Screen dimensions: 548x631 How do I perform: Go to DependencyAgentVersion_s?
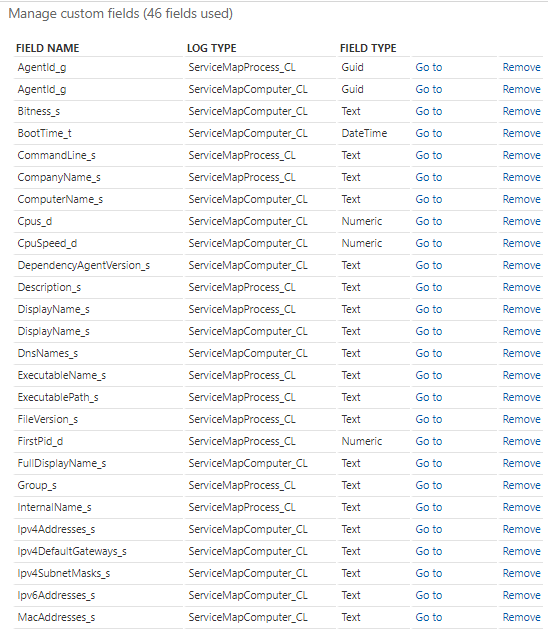[x=429, y=265]
